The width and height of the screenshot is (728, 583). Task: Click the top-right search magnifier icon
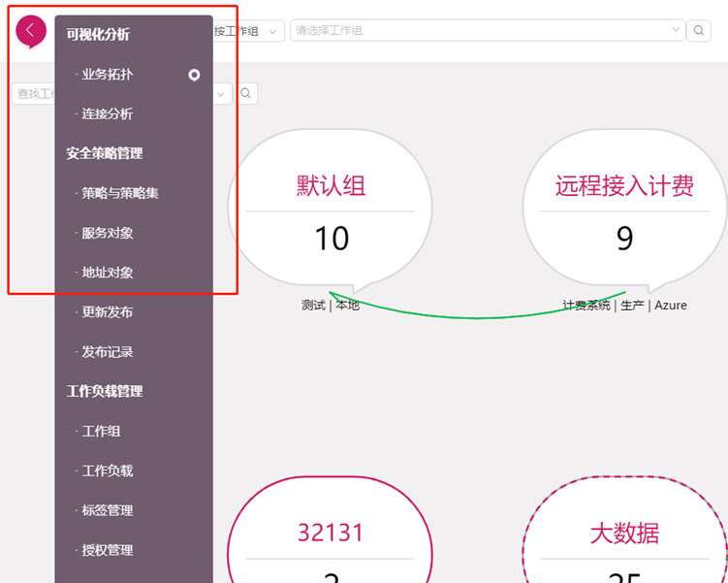click(x=699, y=31)
